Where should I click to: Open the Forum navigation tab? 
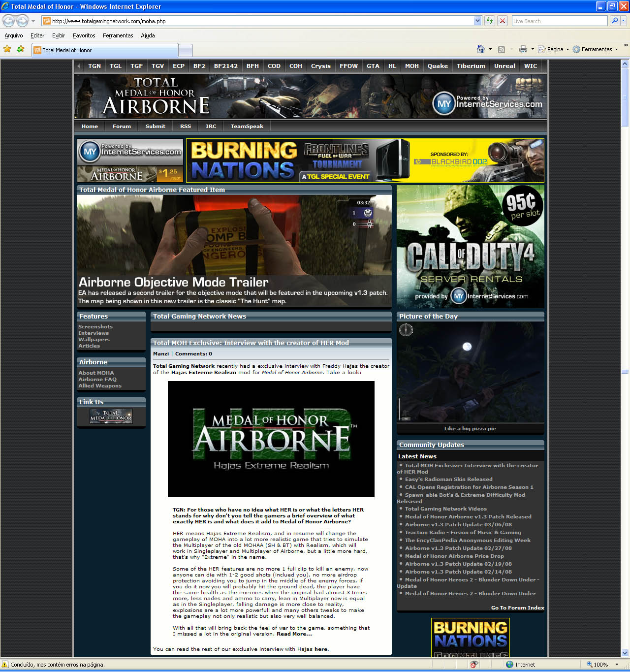[122, 127]
